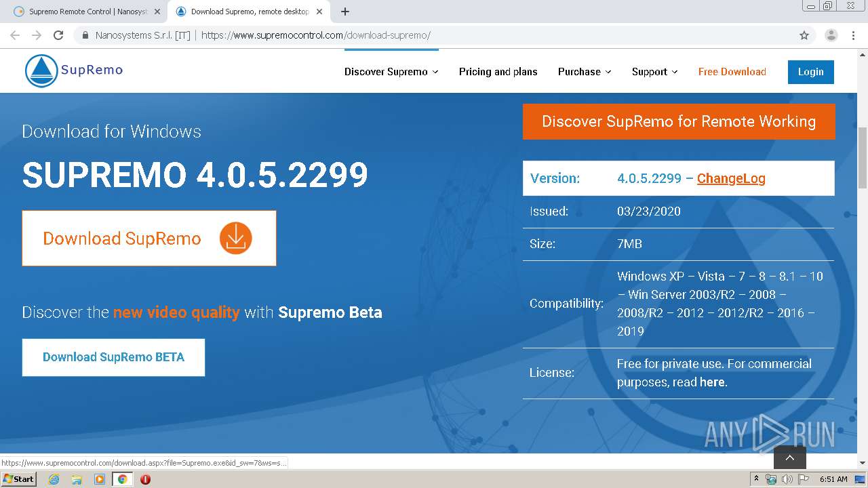The height and width of the screenshot is (488, 868).
Task: Click the Compatibility label
Action: tap(566, 304)
